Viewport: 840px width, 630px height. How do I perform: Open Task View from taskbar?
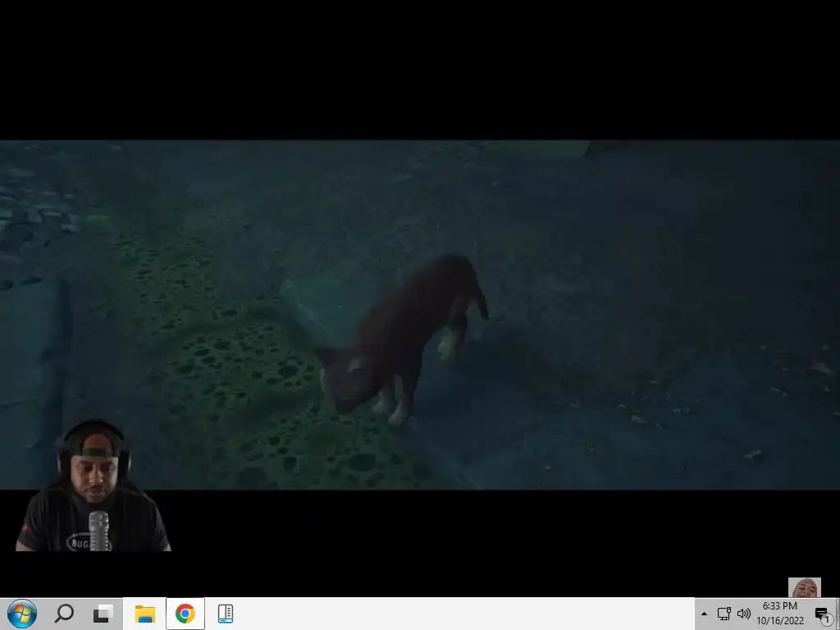(103, 614)
